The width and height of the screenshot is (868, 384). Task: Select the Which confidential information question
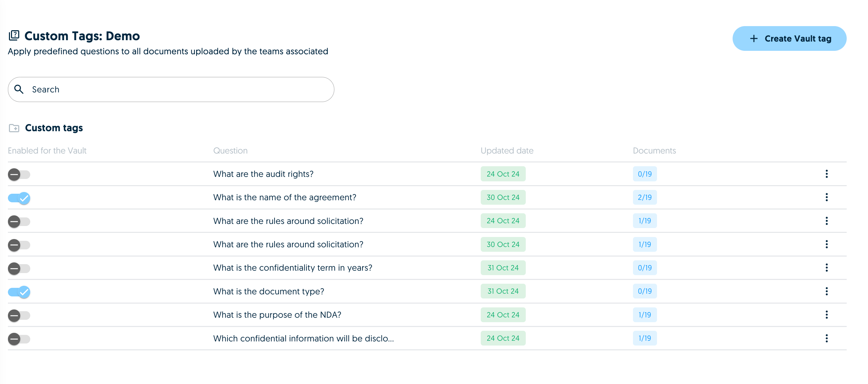[303, 338]
